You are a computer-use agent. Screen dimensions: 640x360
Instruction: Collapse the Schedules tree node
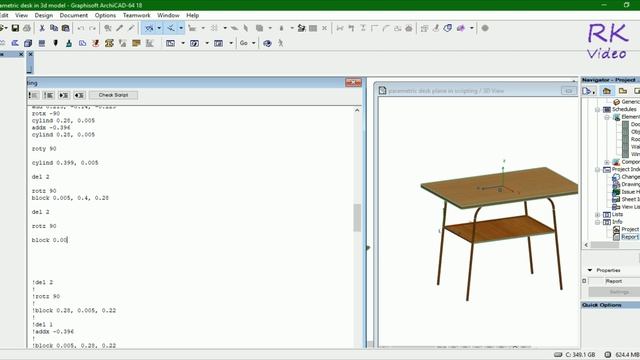597,109
